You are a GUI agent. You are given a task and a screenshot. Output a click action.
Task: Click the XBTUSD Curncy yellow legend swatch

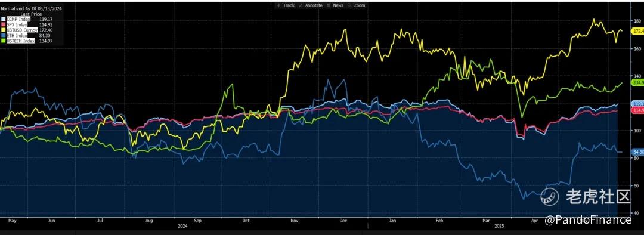coord(4,30)
